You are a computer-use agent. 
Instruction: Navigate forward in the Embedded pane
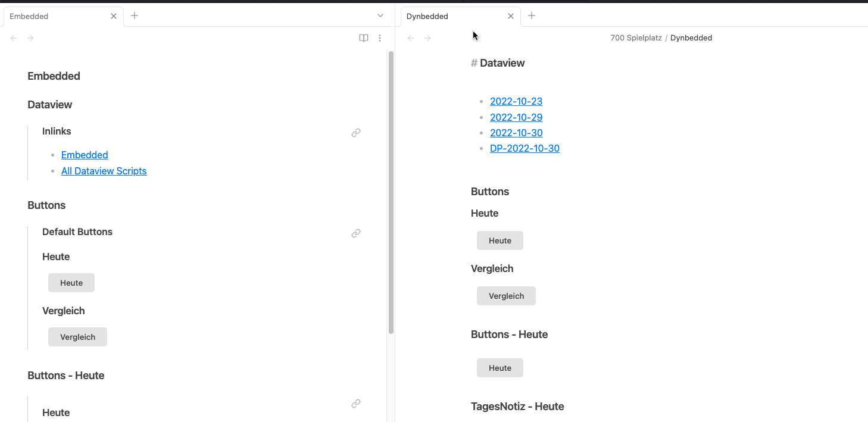click(30, 38)
